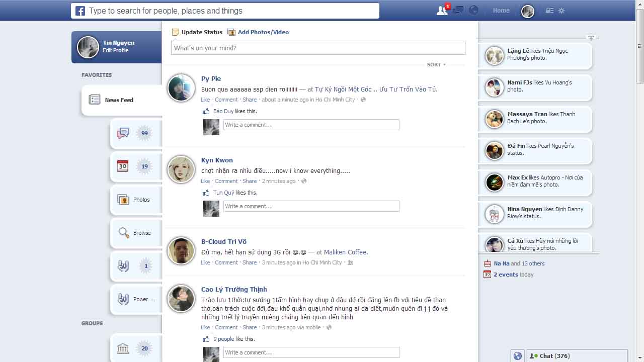Collapse the ticker with the arrow control
The height and width of the screenshot is (362, 644).
(x=591, y=38)
